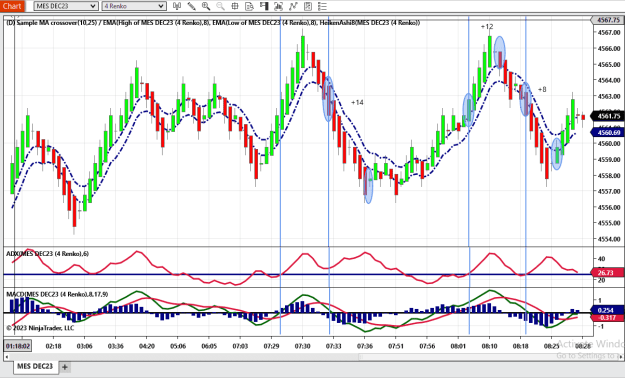Image resolution: width=625 pixels, height=378 pixels.
Task: Click the +14 chart annotation
Action: (x=357, y=102)
